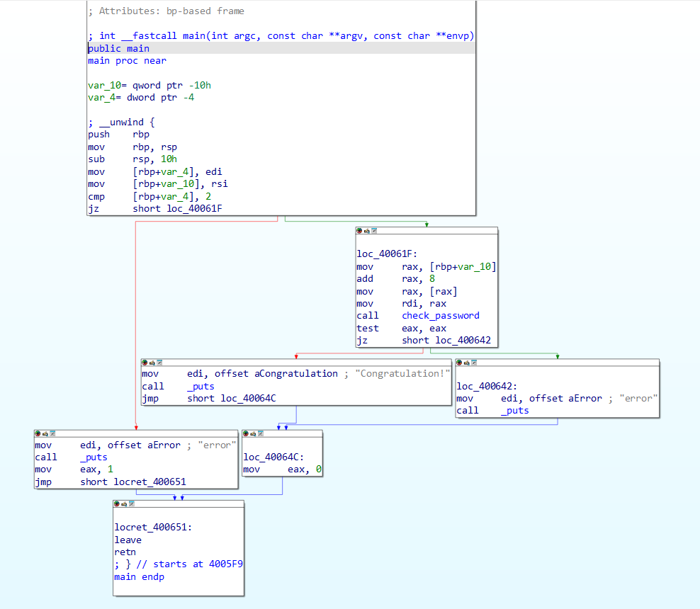Image resolution: width=700 pixels, height=609 pixels.
Task: Click _puts in the 'mov eax, 1' block
Action: [94, 457]
